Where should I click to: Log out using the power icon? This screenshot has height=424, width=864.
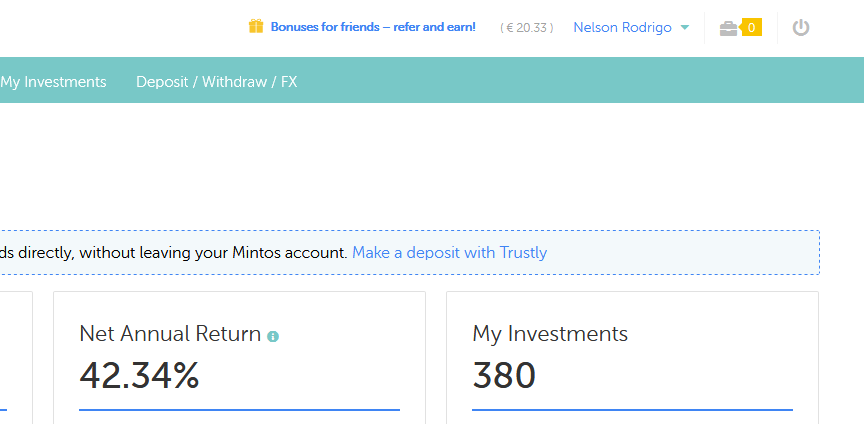pyautogui.click(x=800, y=28)
